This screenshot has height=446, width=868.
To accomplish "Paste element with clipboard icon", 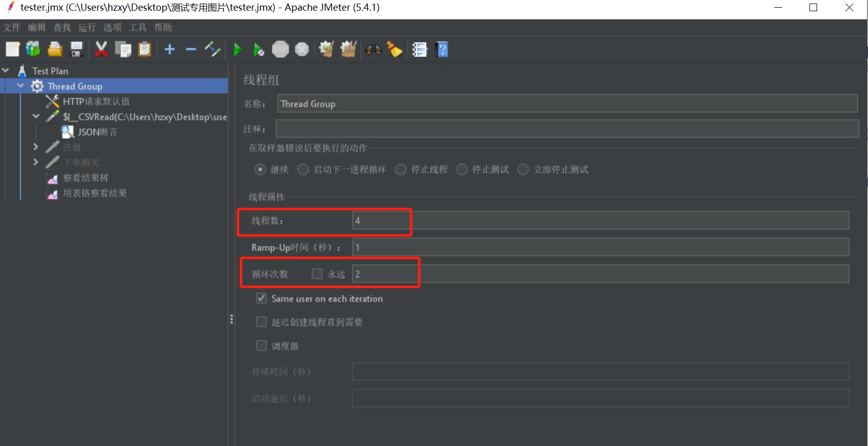I will click(145, 49).
